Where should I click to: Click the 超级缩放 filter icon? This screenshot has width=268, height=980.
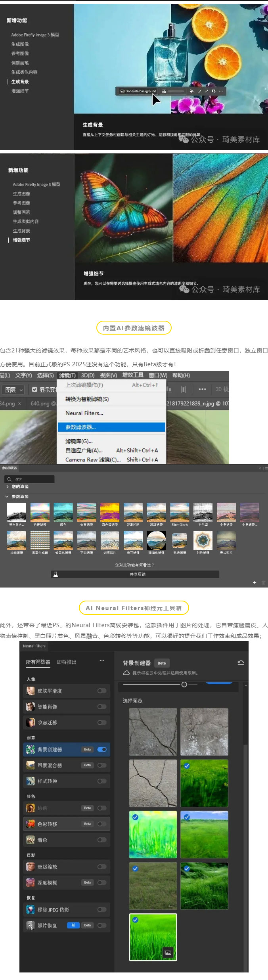[31, 867]
